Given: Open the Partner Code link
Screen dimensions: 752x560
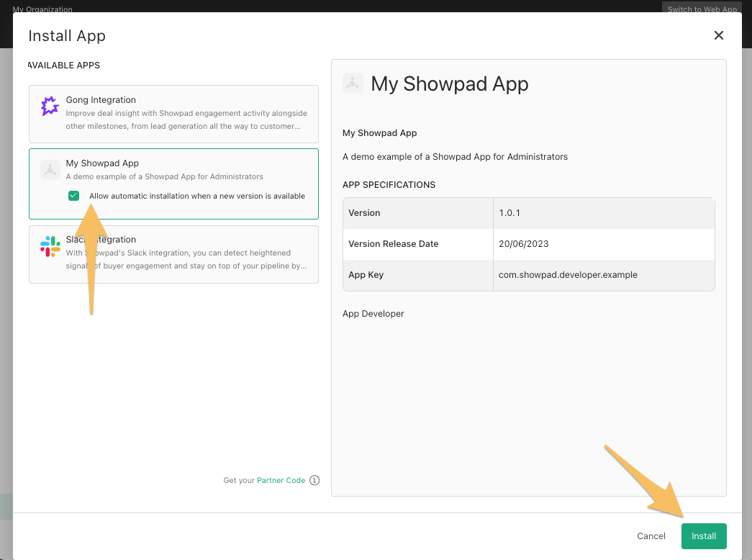Looking at the screenshot, I should tap(281, 480).
